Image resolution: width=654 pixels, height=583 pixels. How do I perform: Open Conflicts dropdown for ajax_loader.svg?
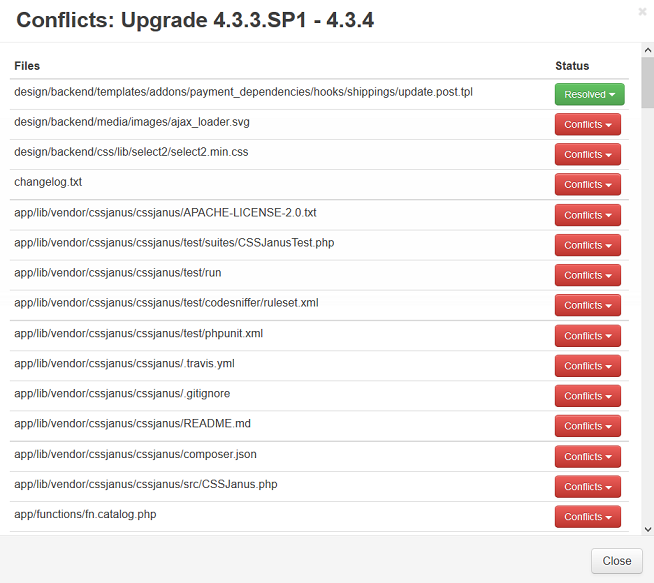(588, 124)
